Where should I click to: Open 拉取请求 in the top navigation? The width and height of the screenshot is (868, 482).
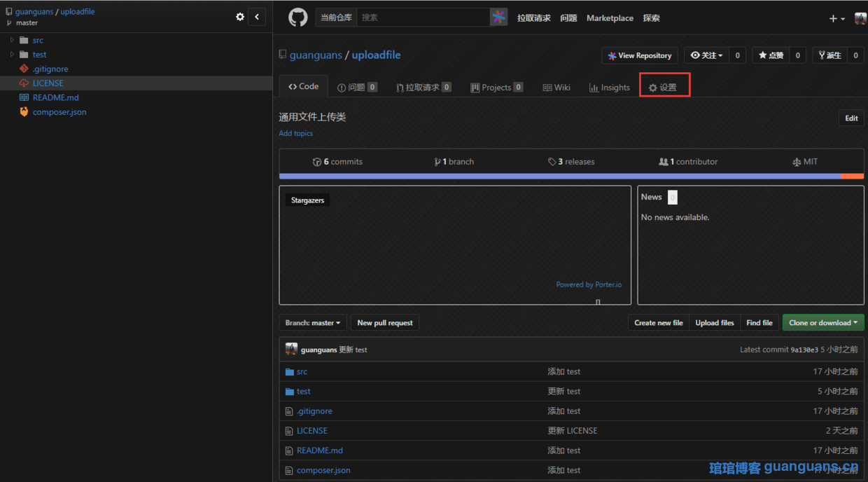pyautogui.click(x=533, y=18)
